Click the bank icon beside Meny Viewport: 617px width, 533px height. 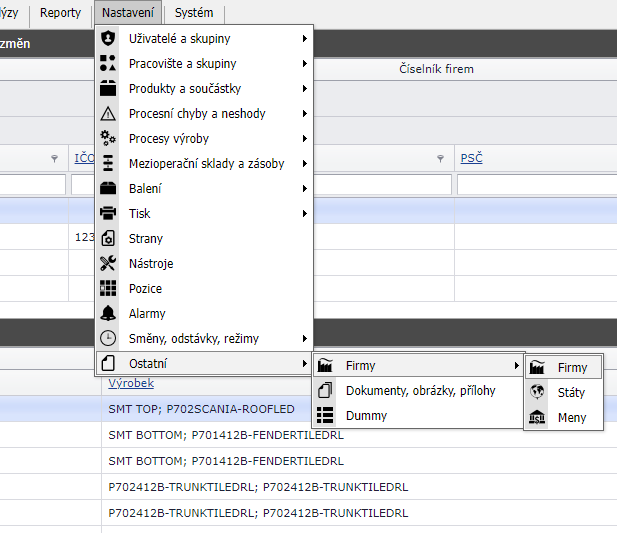point(537,418)
